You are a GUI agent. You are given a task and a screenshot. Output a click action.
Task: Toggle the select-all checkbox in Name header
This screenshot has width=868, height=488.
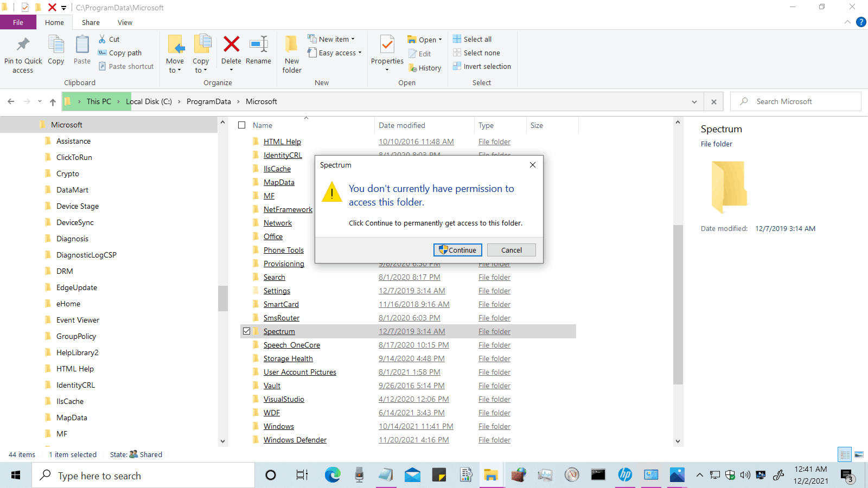click(242, 125)
